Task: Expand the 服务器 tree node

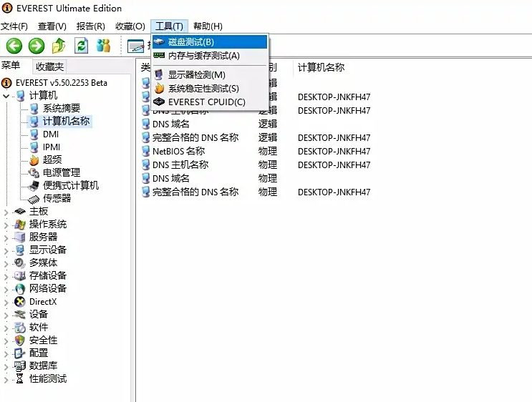Action: click(x=6, y=238)
